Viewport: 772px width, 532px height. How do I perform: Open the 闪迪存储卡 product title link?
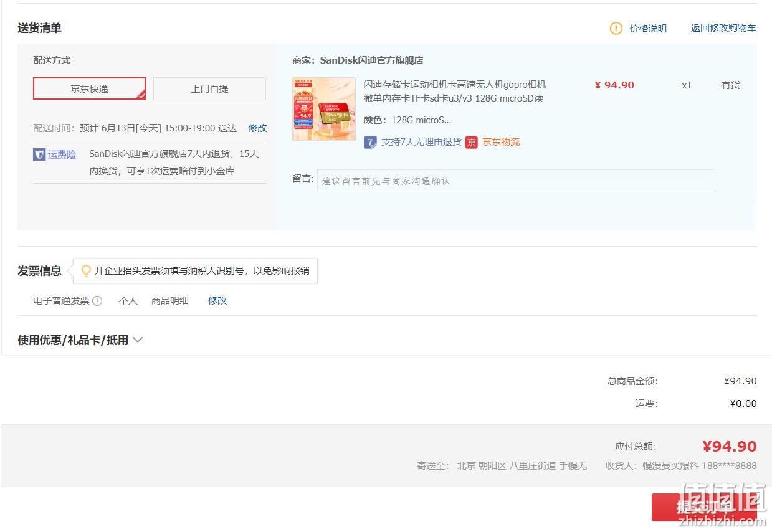[x=455, y=92]
